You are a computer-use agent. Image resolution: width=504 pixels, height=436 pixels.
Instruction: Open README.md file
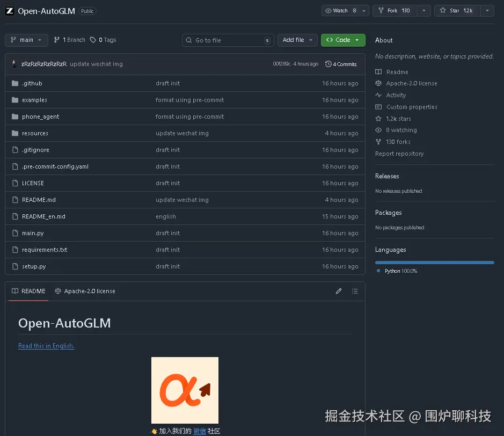pyautogui.click(x=39, y=200)
